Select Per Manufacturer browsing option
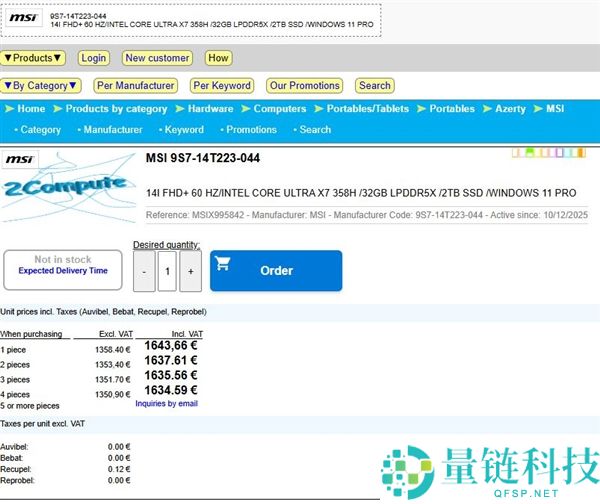This screenshot has height=504, width=600. click(x=136, y=86)
